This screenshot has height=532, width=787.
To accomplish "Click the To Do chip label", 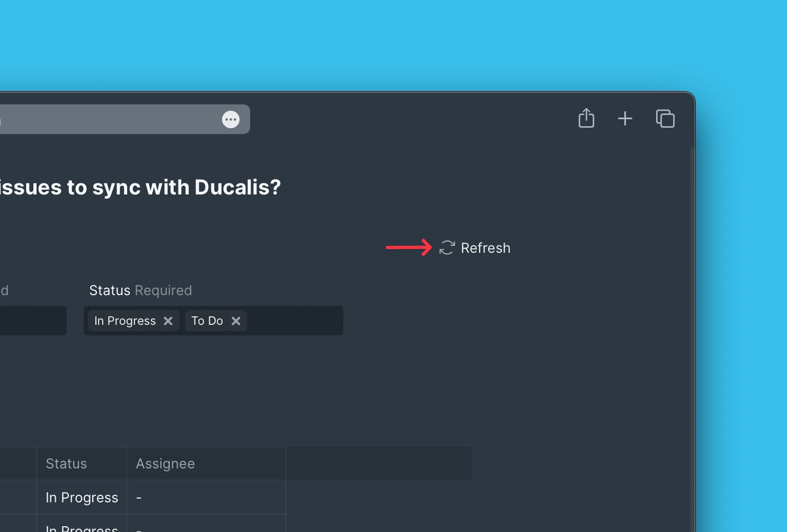I will point(207,321).
